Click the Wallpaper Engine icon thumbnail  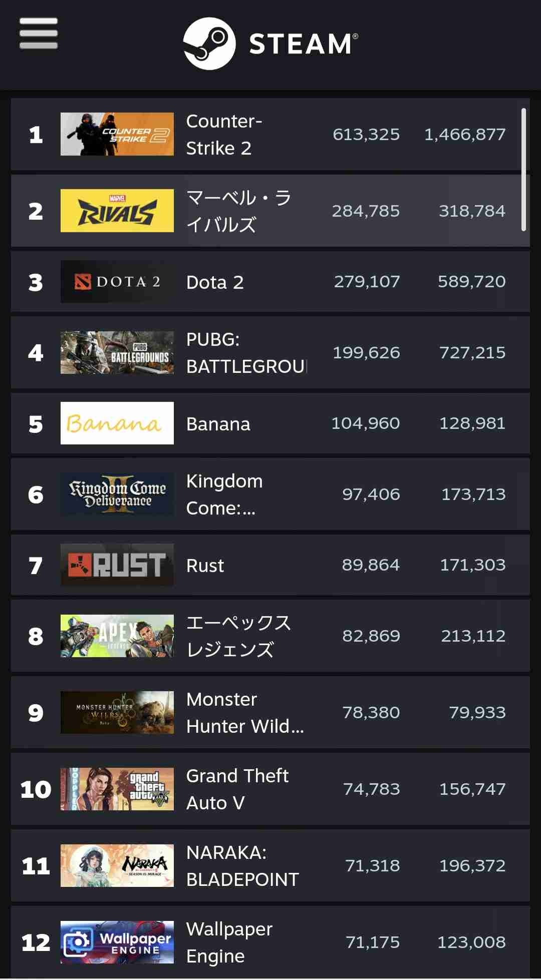[x=117, y=942]
